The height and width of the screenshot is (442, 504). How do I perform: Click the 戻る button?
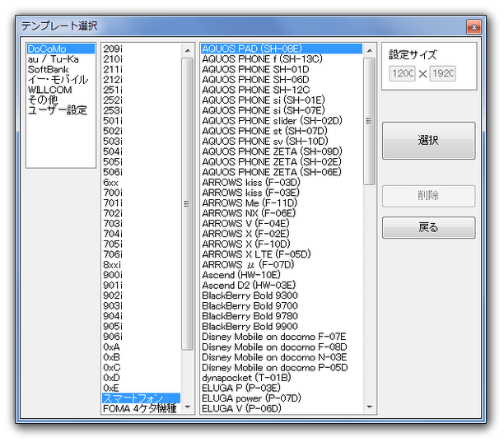428,227
